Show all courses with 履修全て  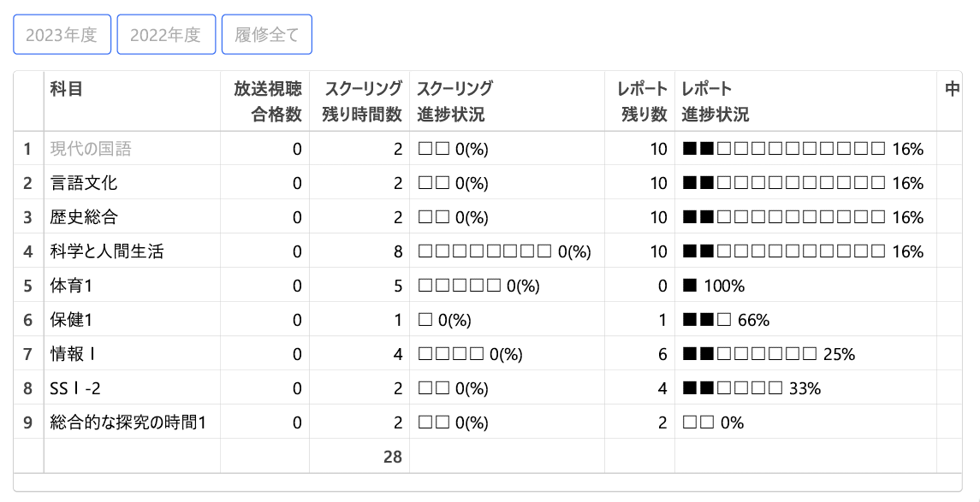[267, 35]
